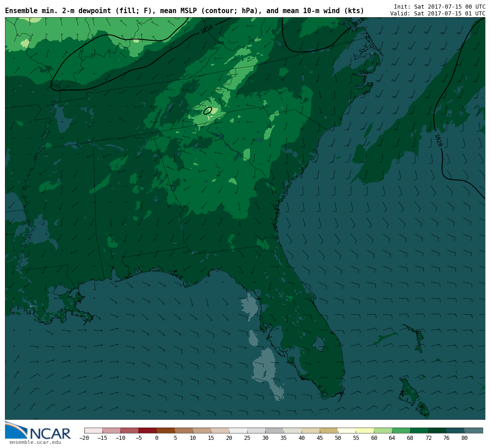Click the lightest teal swatch right of 80
The image size is (490, 448).
[x=474, y=430]
